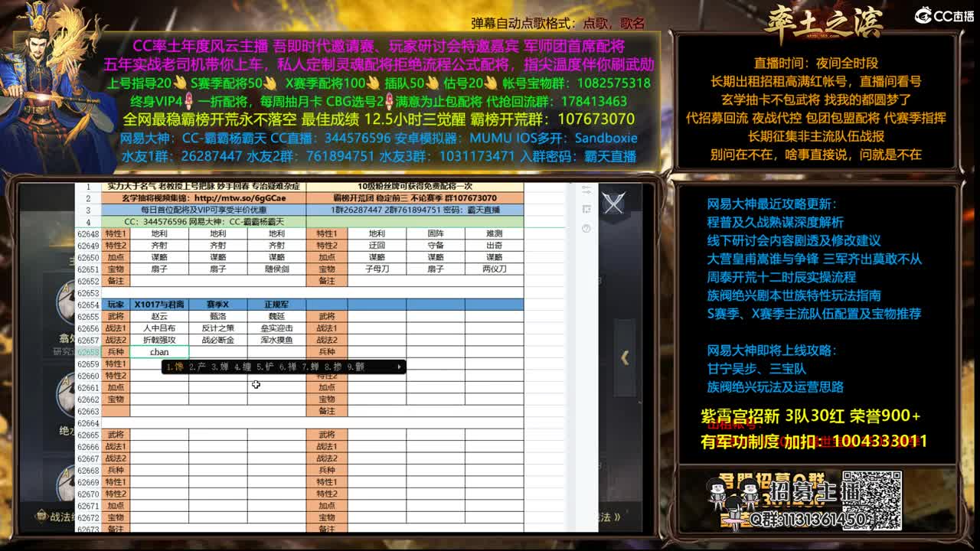
Task: Pick IME candidate 3 婵
Action: click(x=220, y=367)
